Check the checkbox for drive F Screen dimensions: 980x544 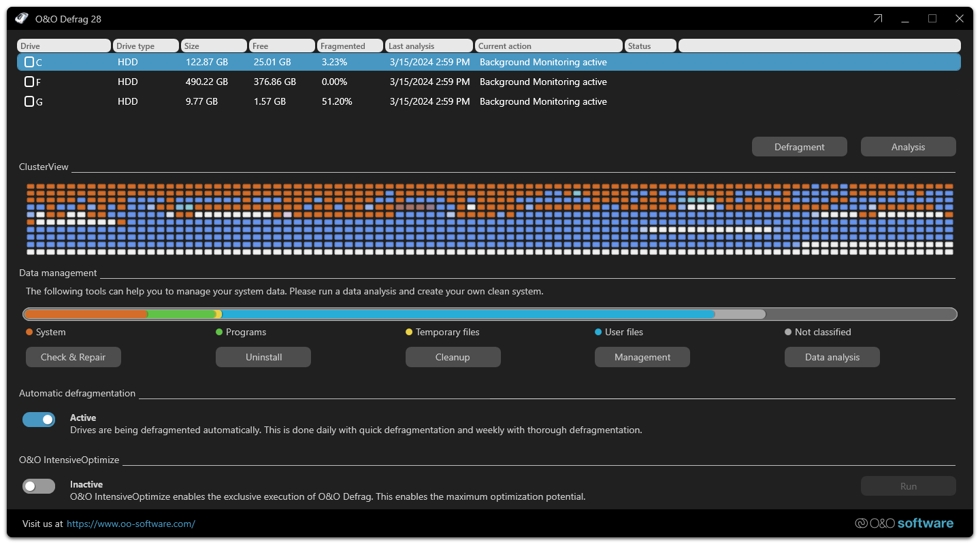(29, 82)
